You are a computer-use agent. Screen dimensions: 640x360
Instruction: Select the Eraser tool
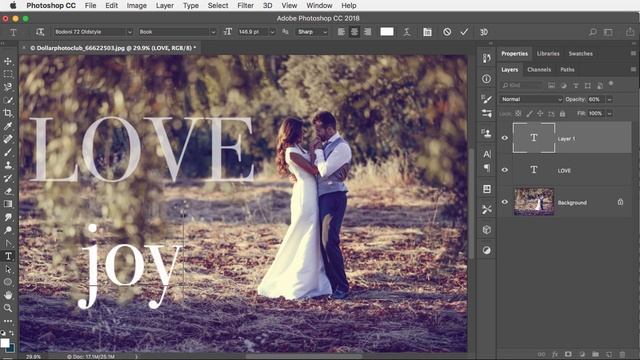8,191
